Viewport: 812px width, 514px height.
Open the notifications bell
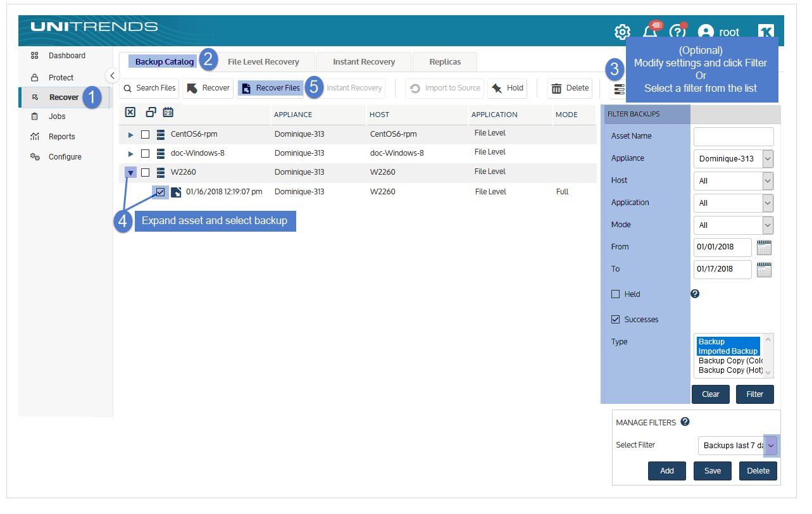(x=649, y=32)
